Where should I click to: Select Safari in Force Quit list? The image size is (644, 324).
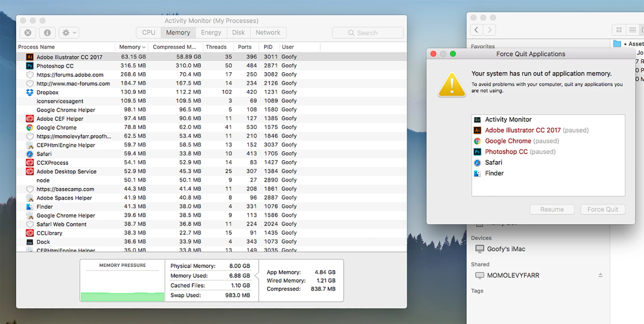click(548, 162)
